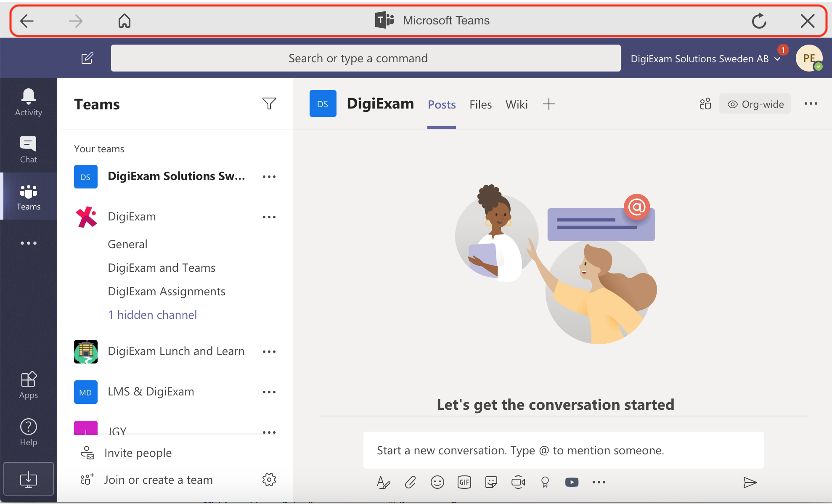Click Join or create a team
Screen dimensions: 832x504
159,480
